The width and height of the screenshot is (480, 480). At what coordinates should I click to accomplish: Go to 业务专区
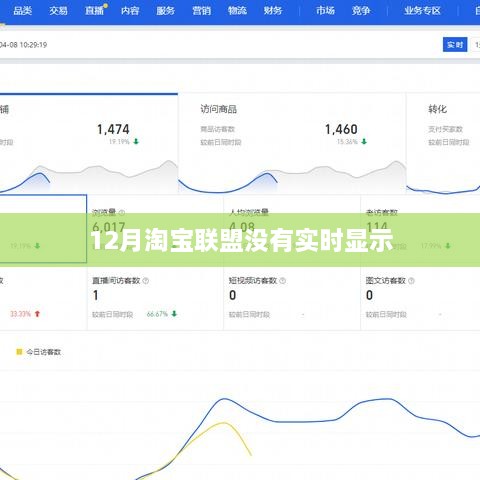pos(422,11)
